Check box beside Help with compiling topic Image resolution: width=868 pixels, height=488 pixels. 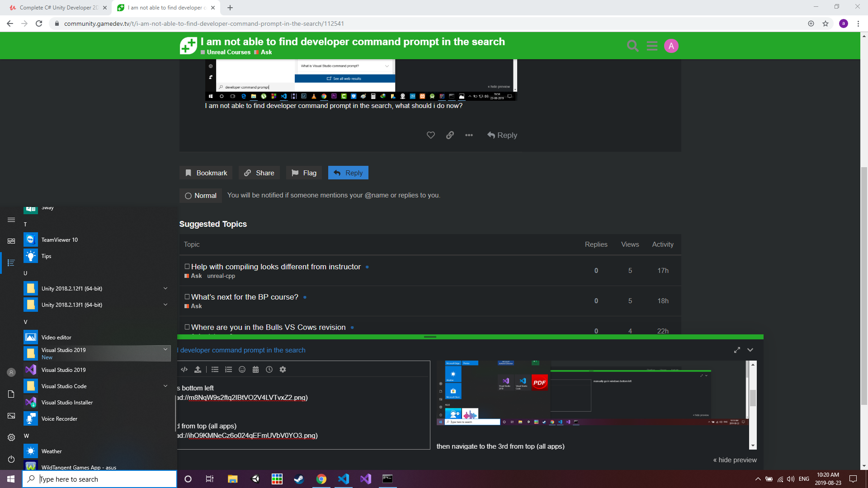[x=187, y=267]
